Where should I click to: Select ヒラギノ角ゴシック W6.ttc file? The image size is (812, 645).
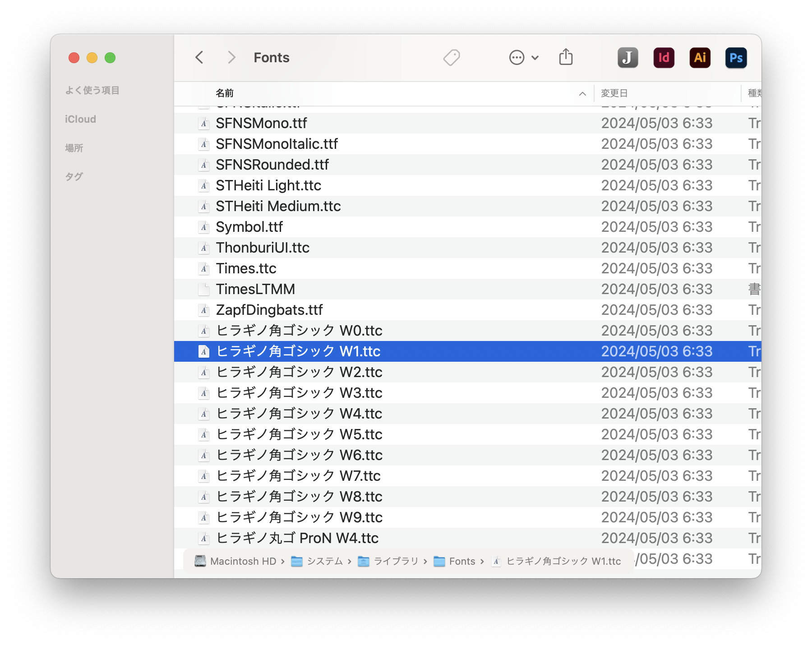point(299,455)
